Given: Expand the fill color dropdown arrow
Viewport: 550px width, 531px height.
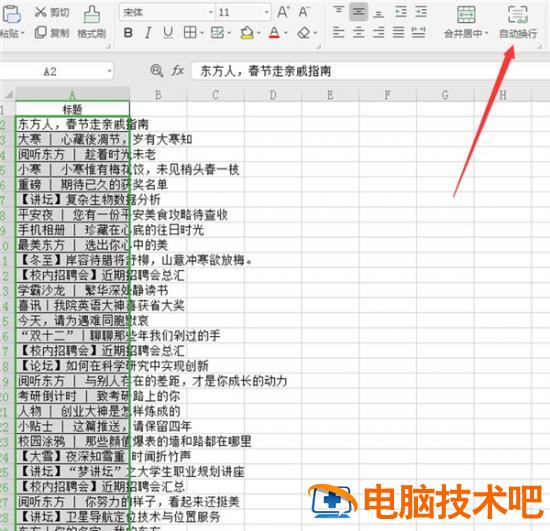Looking at the screenshot, I should 259,33.
